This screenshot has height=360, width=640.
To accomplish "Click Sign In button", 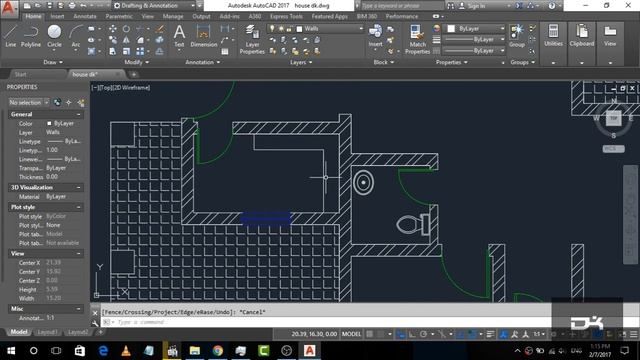I will coord(472,6).
